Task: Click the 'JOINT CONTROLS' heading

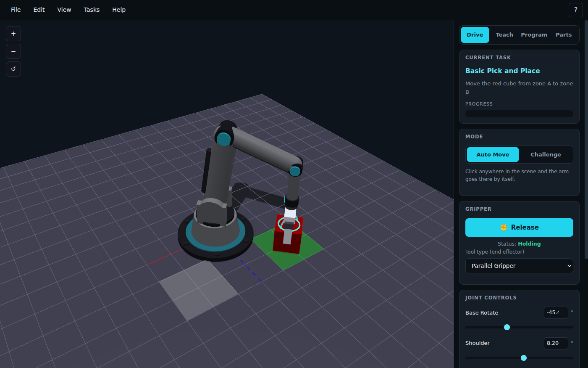Action: 491,298
